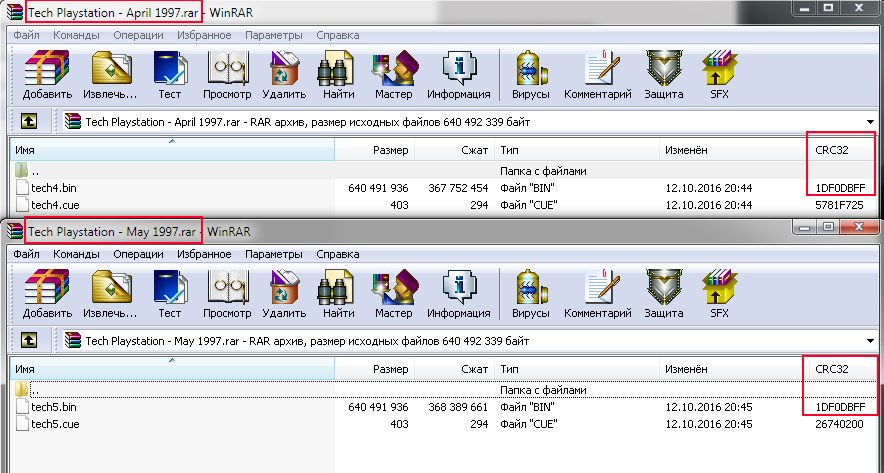Screen dimensions: 884x473
Task: Go up one folder in May 1997 window
Action: [x=29, y=340]
